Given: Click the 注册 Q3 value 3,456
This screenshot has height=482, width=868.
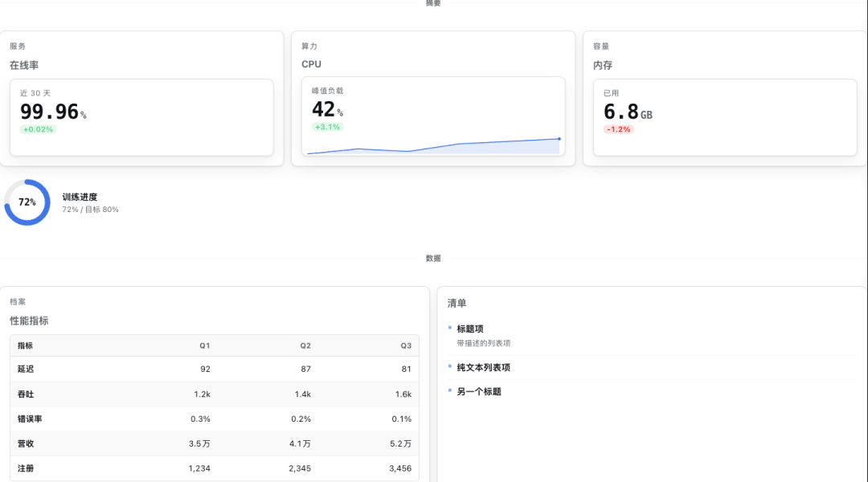Looking at the screenshot, I should click(400, 468).
